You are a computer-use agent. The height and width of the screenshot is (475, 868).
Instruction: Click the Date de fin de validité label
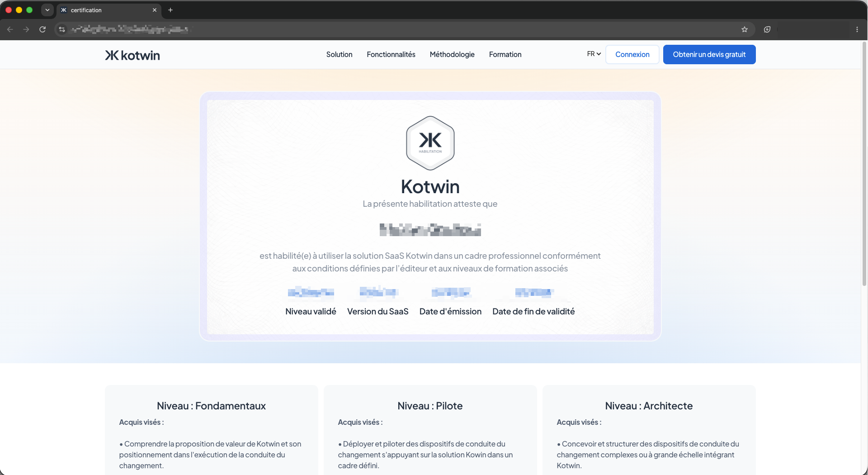(x=533, y=311)
